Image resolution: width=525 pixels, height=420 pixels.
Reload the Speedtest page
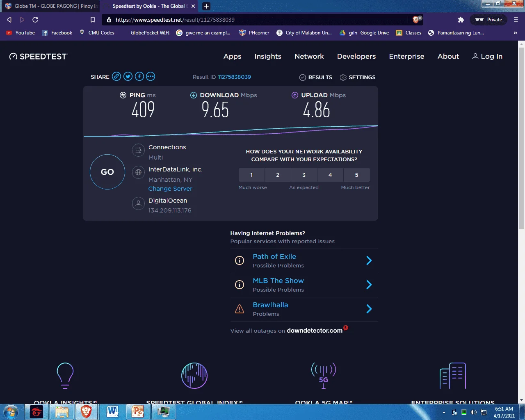pyautogui.click(x=35, y=20)
